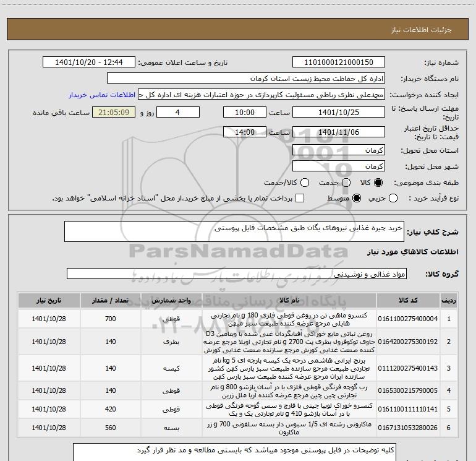This screenshot has width=476, height=461.
Task: Click the 14:00 validity hour field
Action: tap(245, 132)
